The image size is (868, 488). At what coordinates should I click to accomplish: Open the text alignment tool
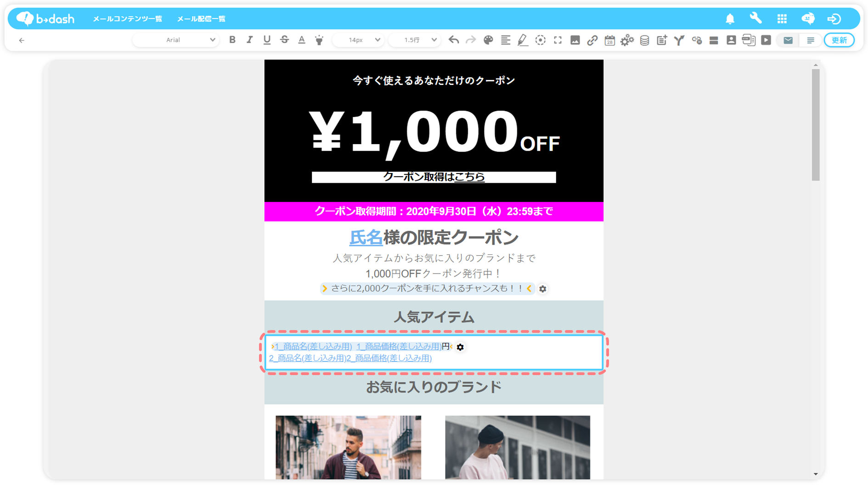click(506, 40)
